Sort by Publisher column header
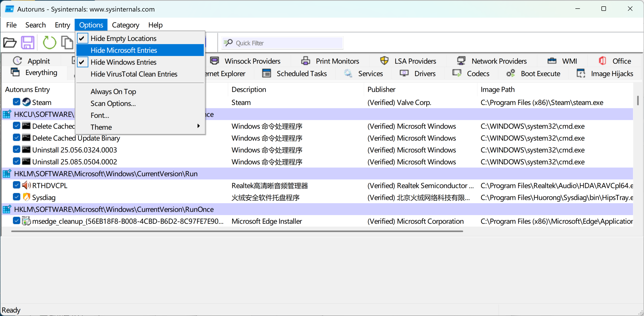644x316 pixels. 421,89
